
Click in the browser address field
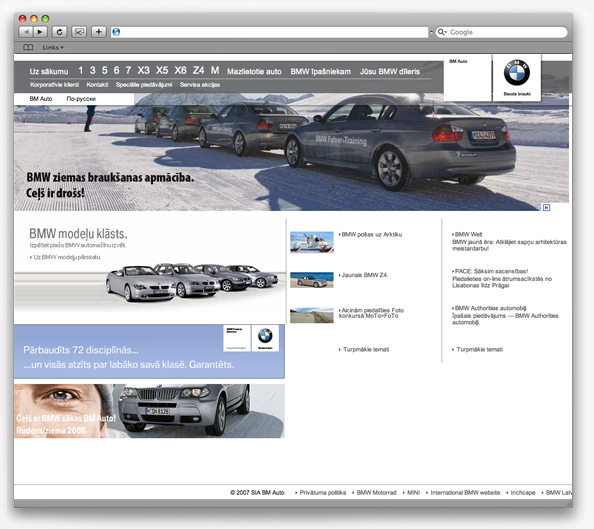[x=270, y=32]
